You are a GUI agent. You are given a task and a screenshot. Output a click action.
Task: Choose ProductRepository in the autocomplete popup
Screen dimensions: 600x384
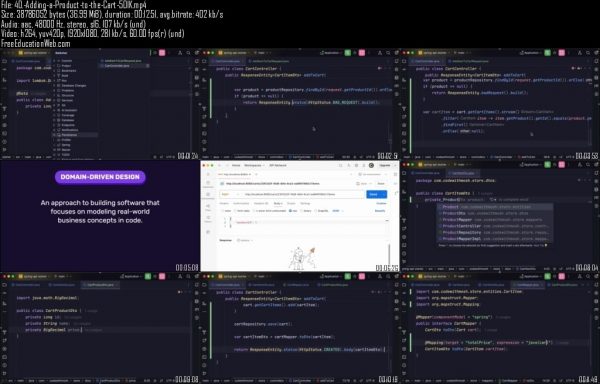495,232
